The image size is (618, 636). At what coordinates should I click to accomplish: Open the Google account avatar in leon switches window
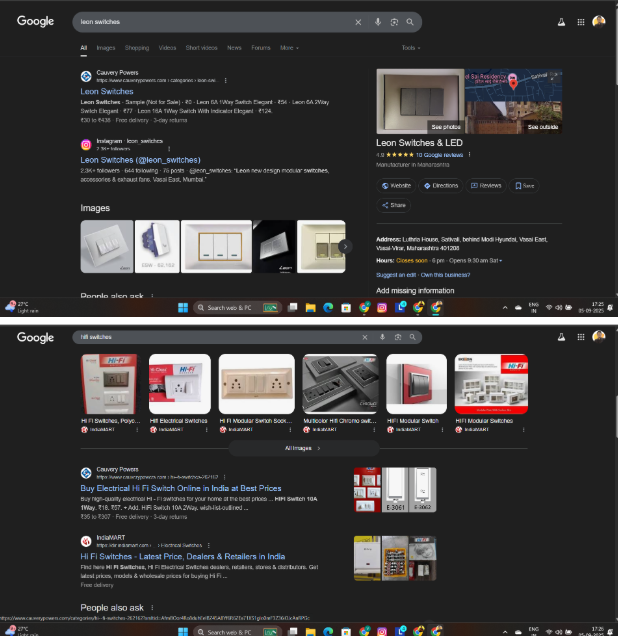599,21
